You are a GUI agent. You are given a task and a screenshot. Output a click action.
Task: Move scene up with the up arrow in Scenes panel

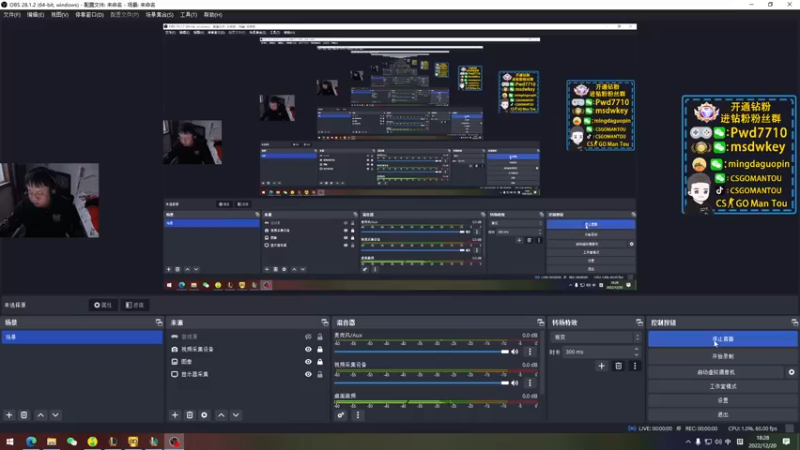41,415
